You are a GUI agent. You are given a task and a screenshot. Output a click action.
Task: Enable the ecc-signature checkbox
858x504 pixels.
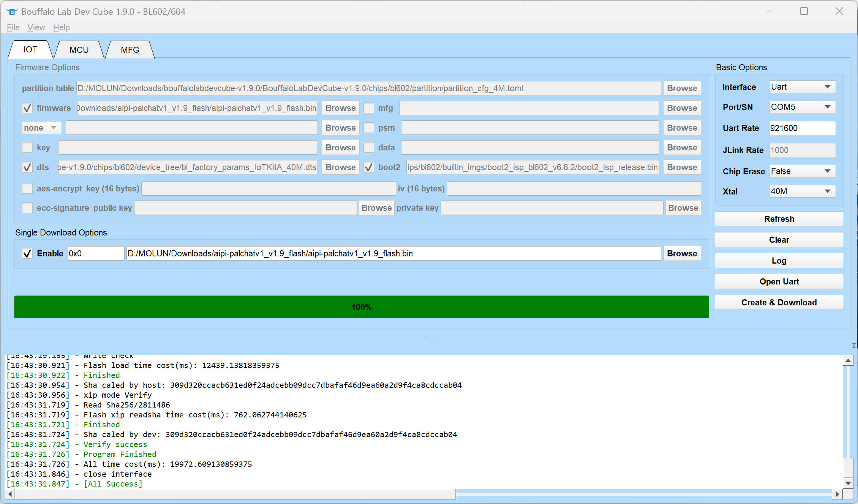click(x=27, y=208)
